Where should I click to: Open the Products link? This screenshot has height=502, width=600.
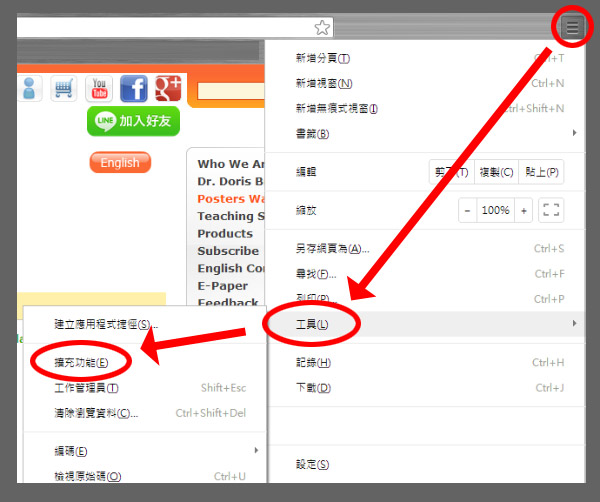pos(225,233)
